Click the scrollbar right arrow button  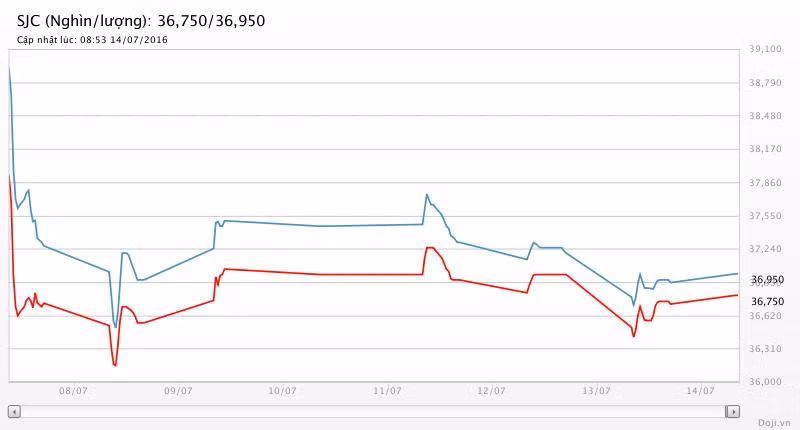[733, 411]
